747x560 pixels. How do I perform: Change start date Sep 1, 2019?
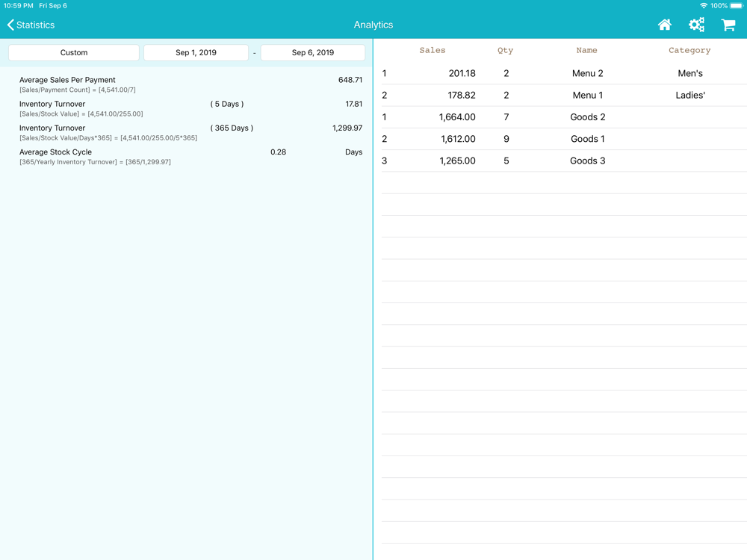pos(196,52)
